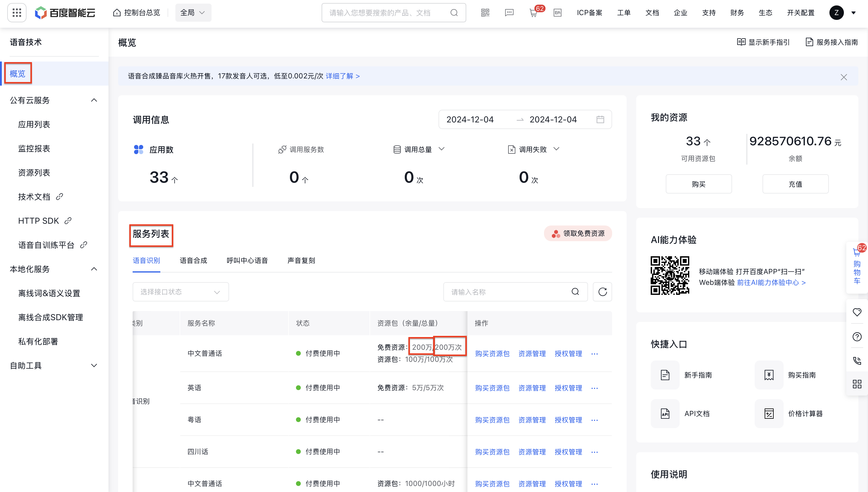Open 监控报表 in the sidebar
This screenshot has height=492, width=868.
point(34,149)
